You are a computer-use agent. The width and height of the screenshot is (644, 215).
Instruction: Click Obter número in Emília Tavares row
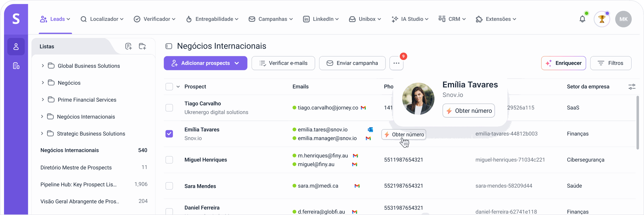pyautogui.click(x=404, y=134)
